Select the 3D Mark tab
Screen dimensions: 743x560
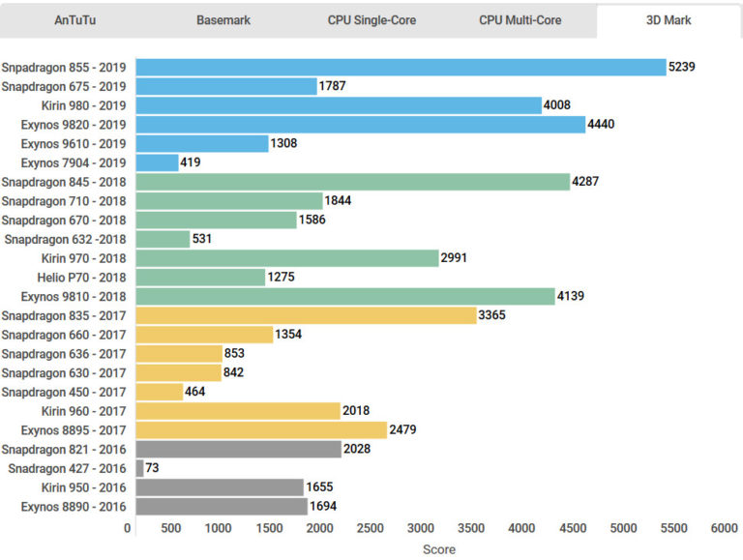[x=669, y=20]
